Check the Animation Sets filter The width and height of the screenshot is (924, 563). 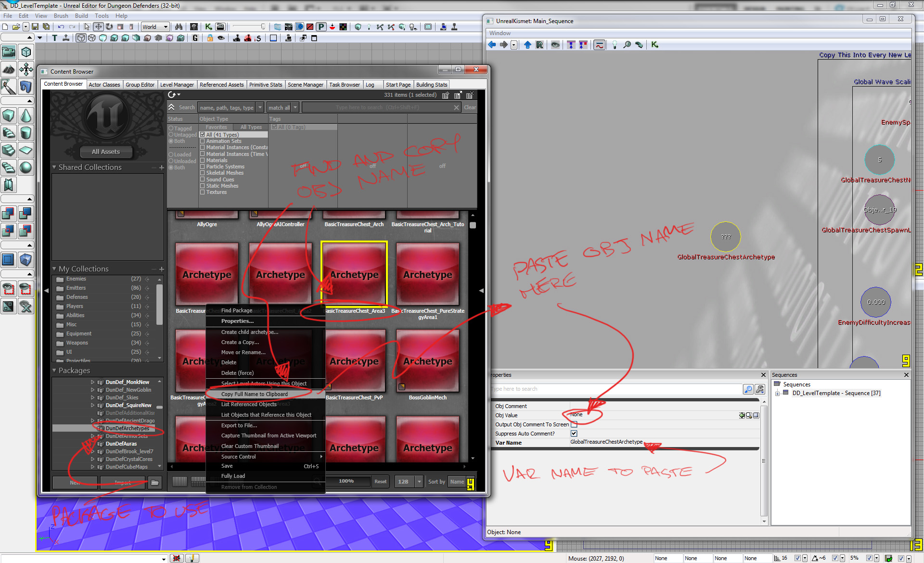point(203,141)
